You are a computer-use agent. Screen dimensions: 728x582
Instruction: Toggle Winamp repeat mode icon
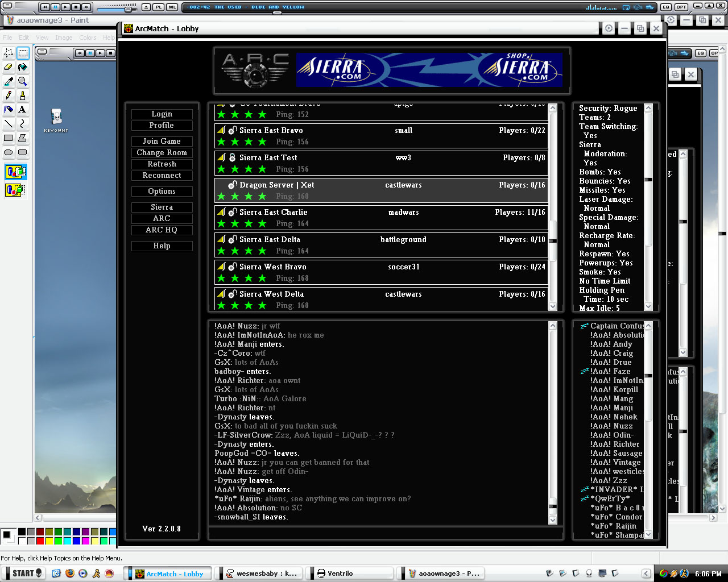click(626, 7)
